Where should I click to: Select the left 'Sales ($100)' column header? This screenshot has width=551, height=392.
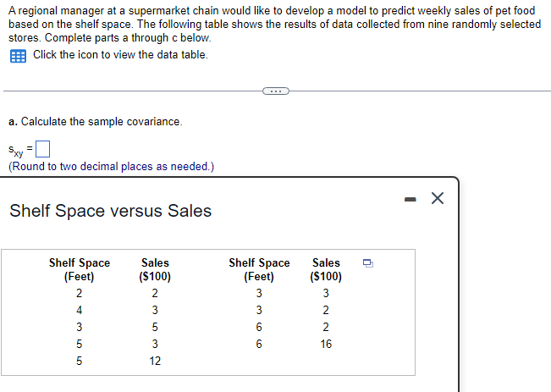155,269
